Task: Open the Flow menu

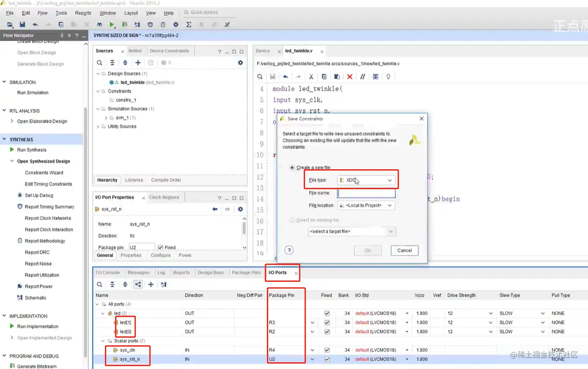Action: pyautogui.click(x=42, y=13)
